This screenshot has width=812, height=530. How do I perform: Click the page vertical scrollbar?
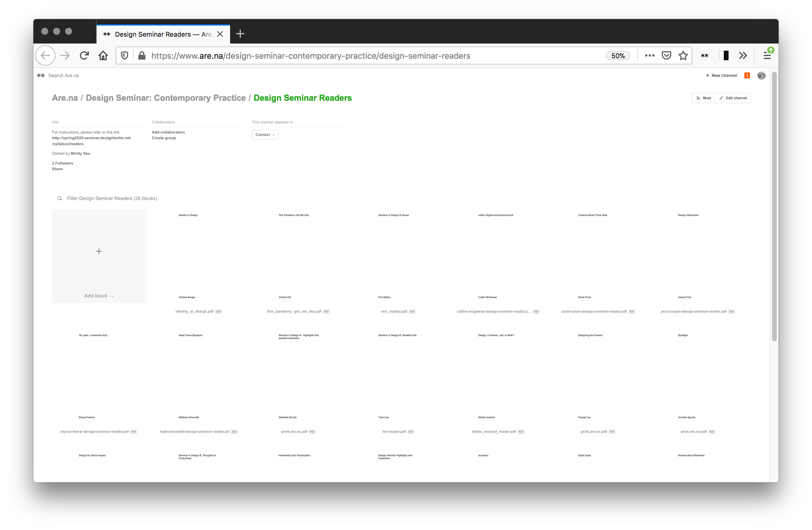tap(774, 207)
